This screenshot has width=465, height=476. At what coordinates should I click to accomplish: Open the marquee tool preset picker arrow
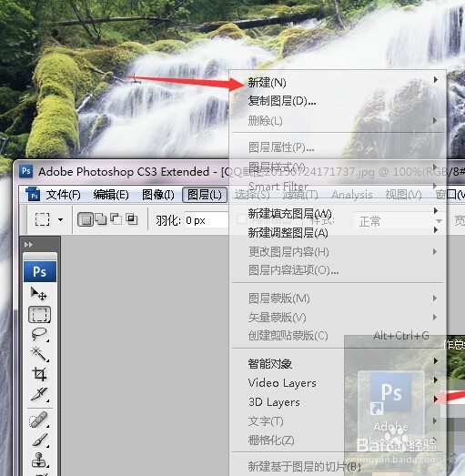[61, 219]
